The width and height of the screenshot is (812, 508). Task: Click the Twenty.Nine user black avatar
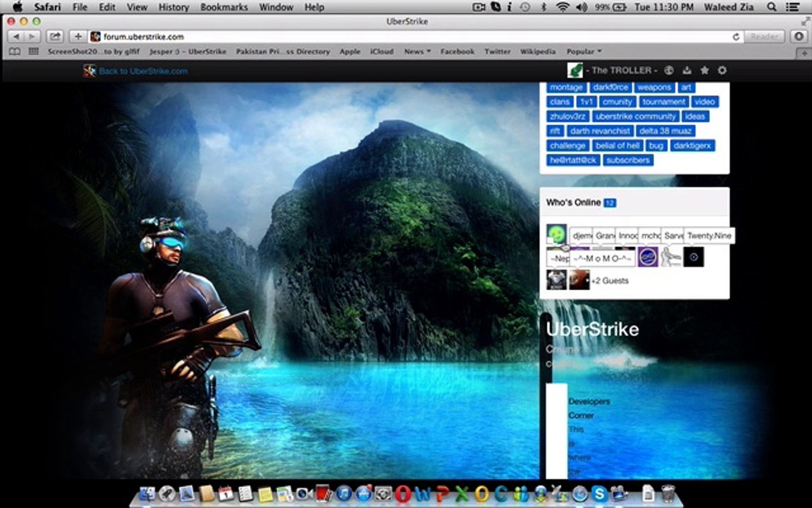(x=694, y=257)
